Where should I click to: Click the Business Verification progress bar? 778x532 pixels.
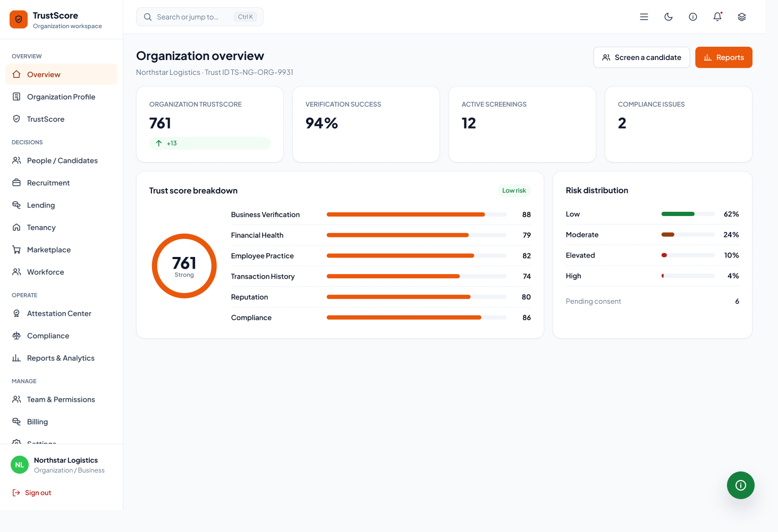pos(417,214)
